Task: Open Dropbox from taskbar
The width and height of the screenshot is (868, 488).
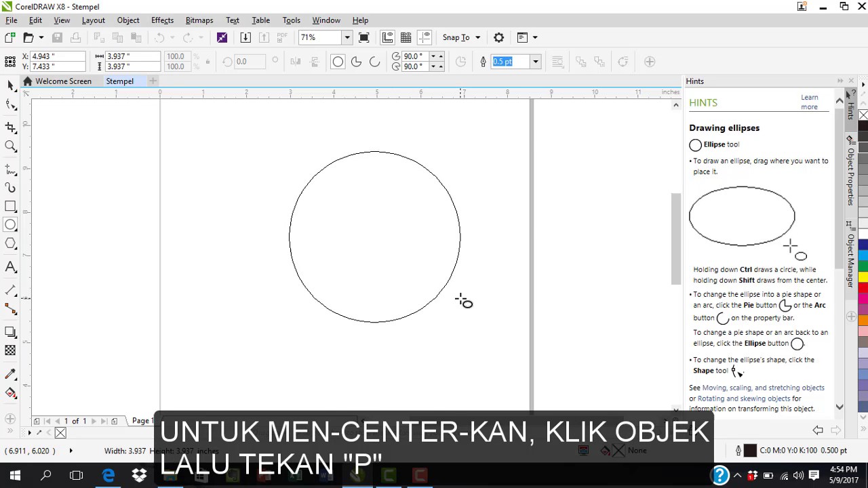Action: coord(140,475)
